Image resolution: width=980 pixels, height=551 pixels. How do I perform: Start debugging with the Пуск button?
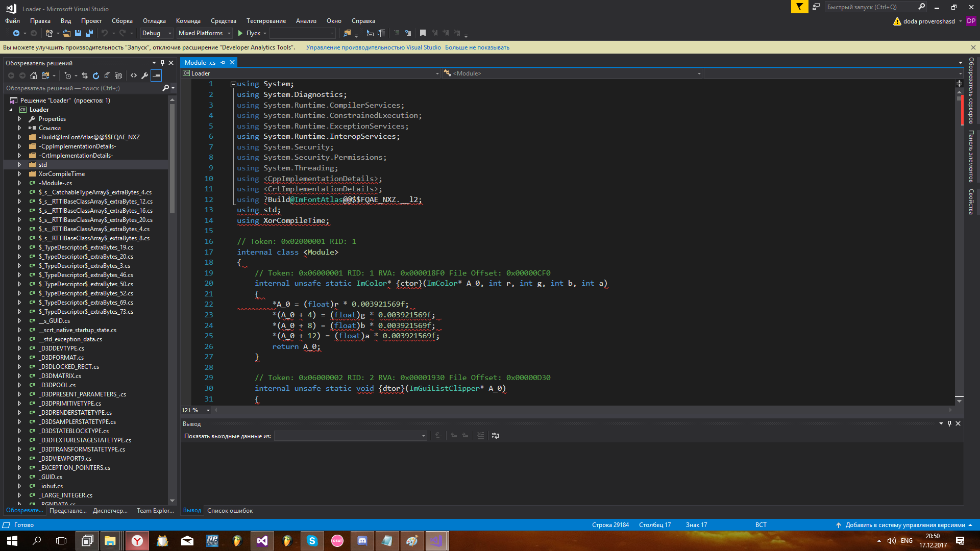[x=252, y=33]
